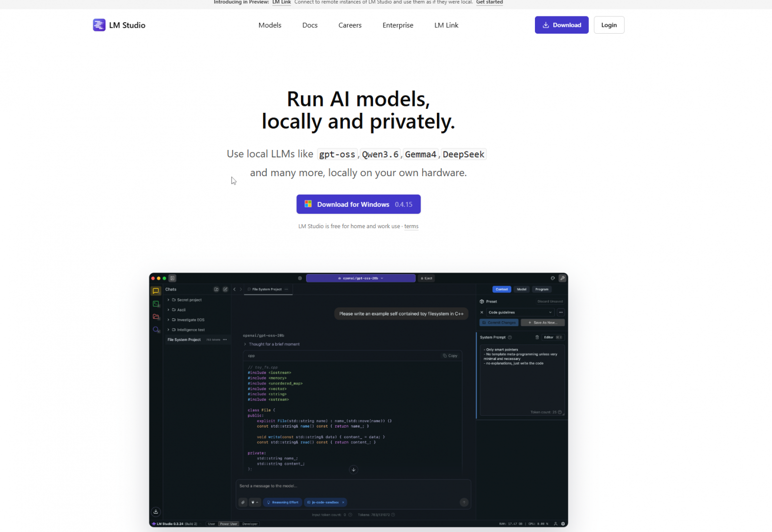Open the purple Discover search sidebar icon

point(156,330)
